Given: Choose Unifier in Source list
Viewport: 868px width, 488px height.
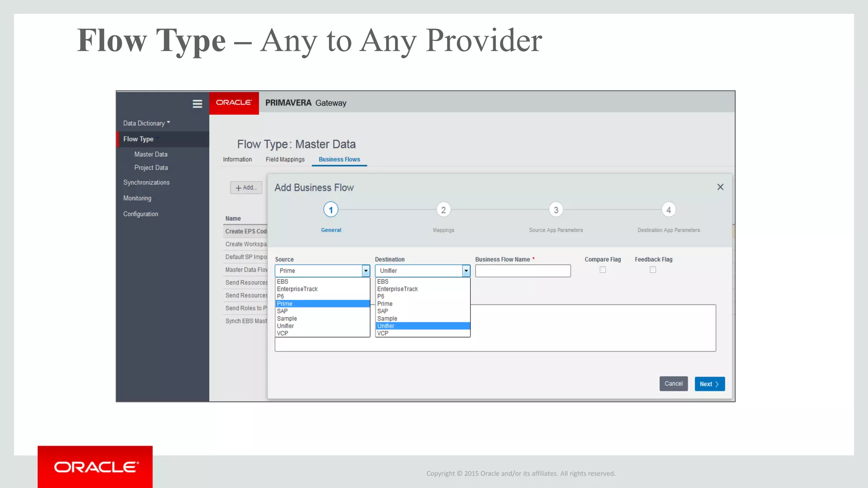Looking at the screenshot, I should pos(323,326).
